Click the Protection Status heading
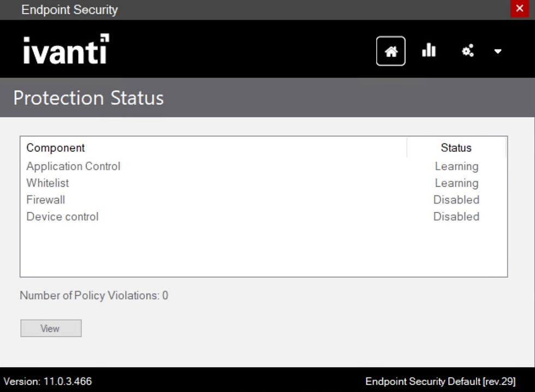The image size is (535, 392). tap(88, 98)
